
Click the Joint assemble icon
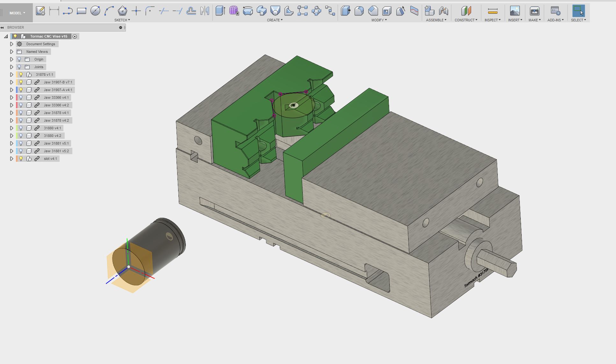[443, 11]
